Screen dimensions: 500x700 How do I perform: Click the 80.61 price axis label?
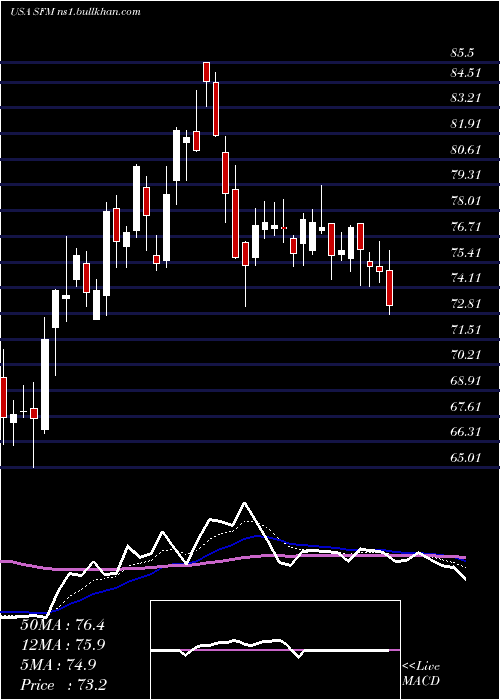[467, 149]
